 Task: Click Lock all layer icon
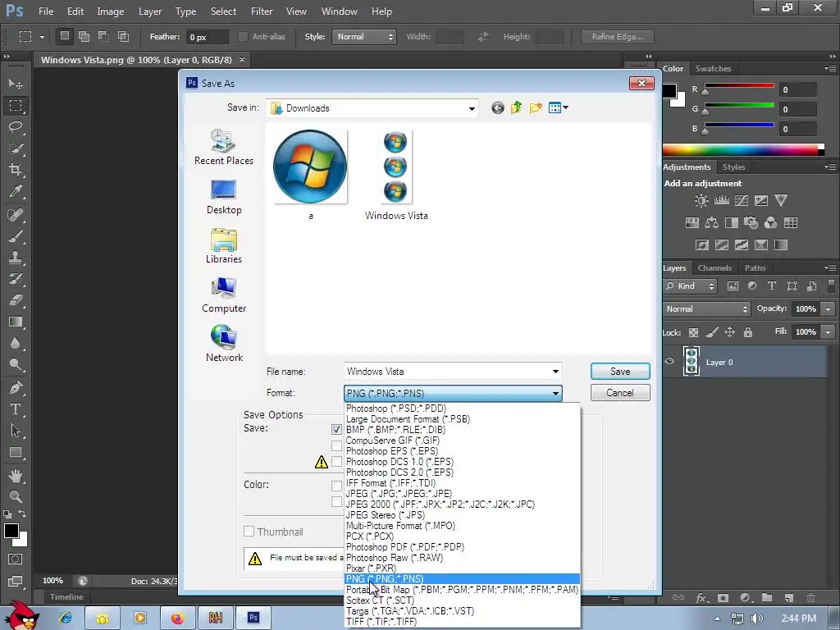[x=748, y=333]
